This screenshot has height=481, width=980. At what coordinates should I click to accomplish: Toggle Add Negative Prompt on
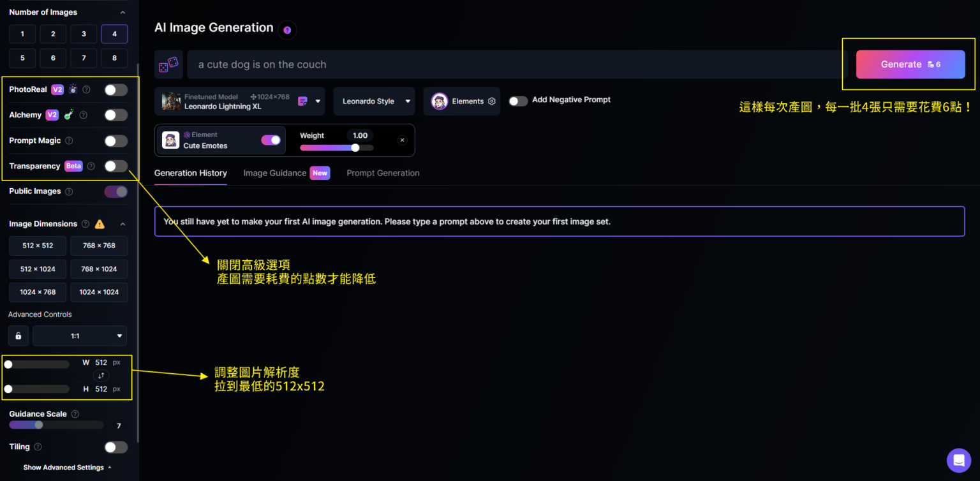point(518,101)
